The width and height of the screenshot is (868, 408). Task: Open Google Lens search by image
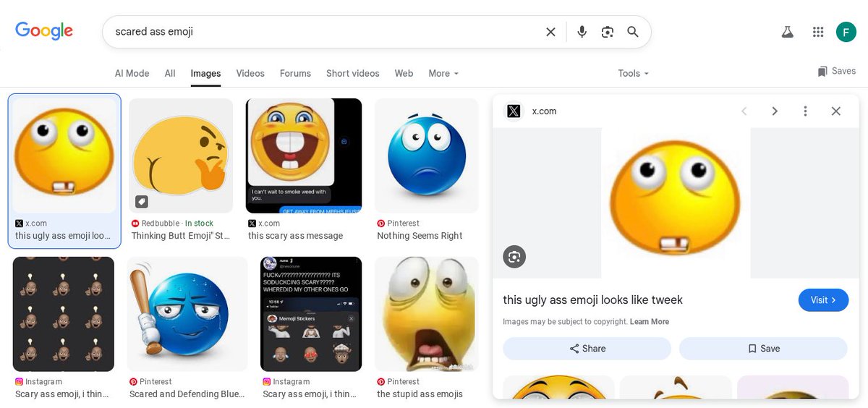click(608, 32)
